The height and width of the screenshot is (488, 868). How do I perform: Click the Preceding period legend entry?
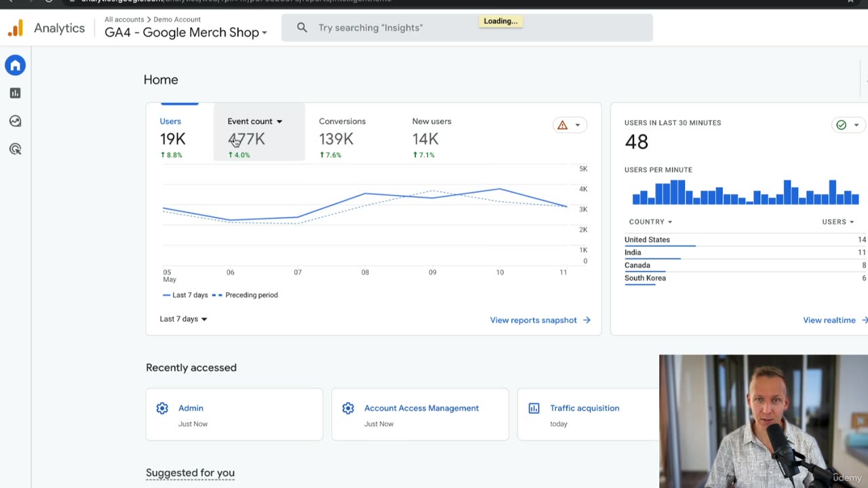pos(245,295)
